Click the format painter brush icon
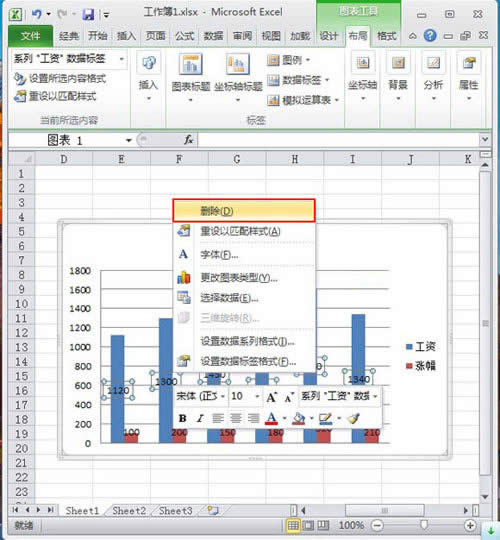The image size is (500, 540). (x=354, y=418)
